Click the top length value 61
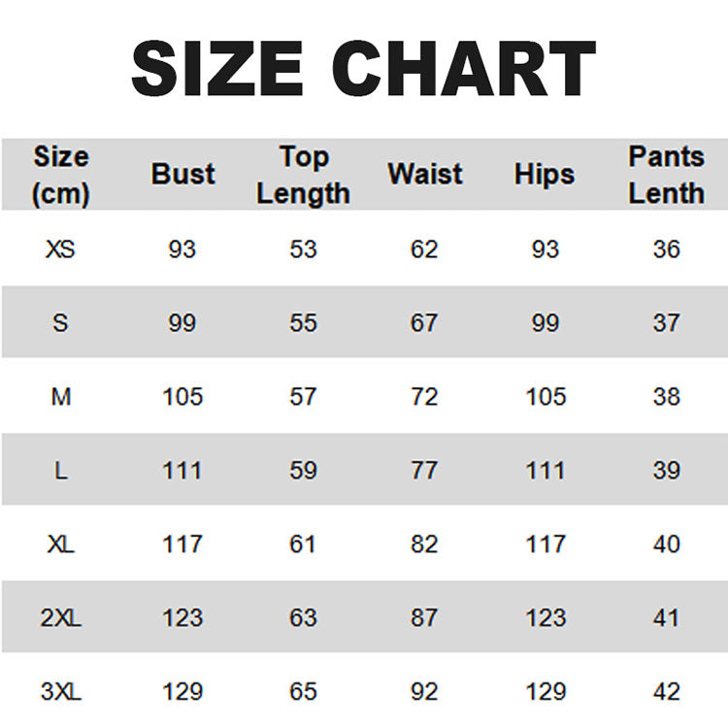Screen dimensions: 728x728 pos(303,545)
